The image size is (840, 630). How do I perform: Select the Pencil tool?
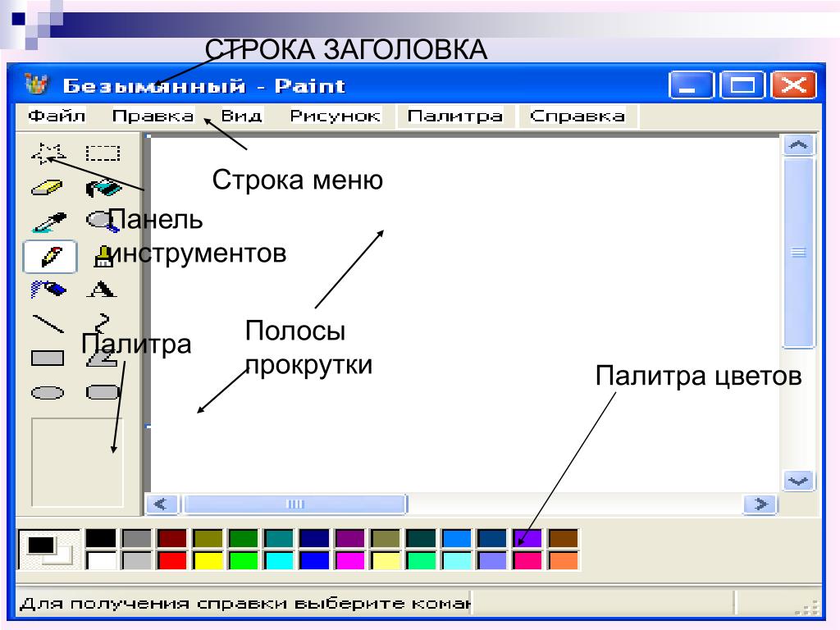click(x=50, y=257)
